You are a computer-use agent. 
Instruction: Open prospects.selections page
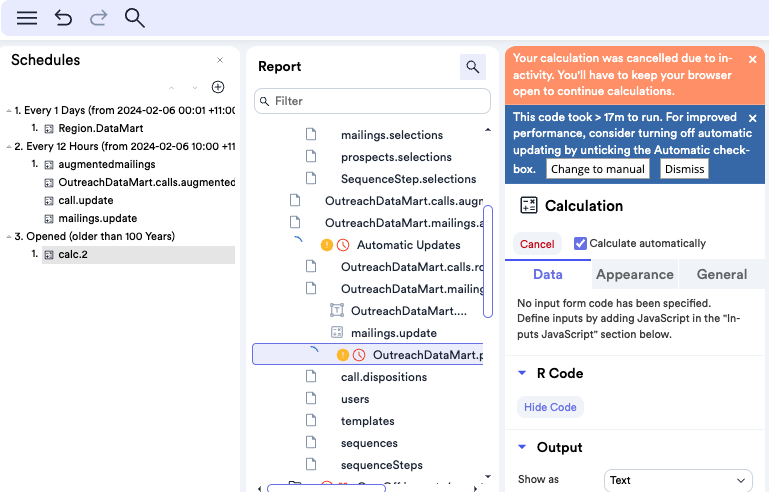click(396, 157)
